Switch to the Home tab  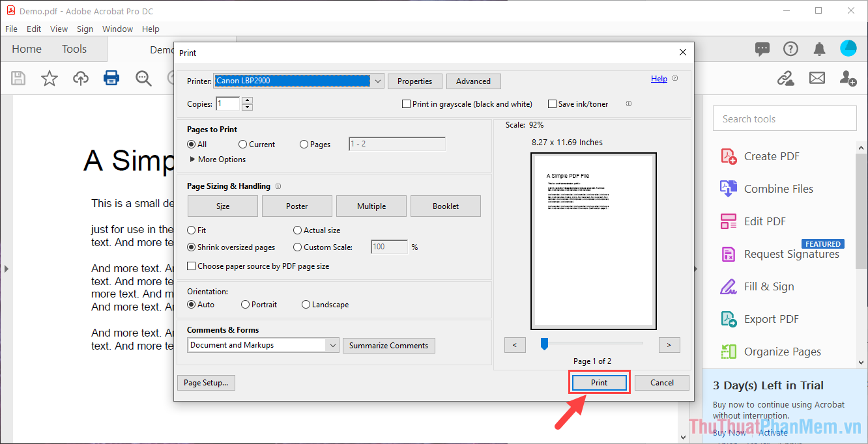pyautogui.click(x=27, y=49)
